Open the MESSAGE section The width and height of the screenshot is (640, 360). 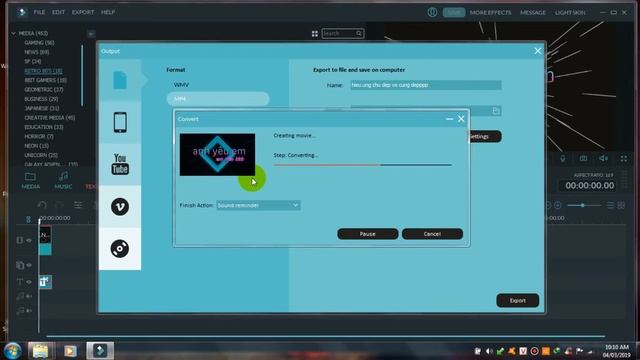click(x=533, y=13)
